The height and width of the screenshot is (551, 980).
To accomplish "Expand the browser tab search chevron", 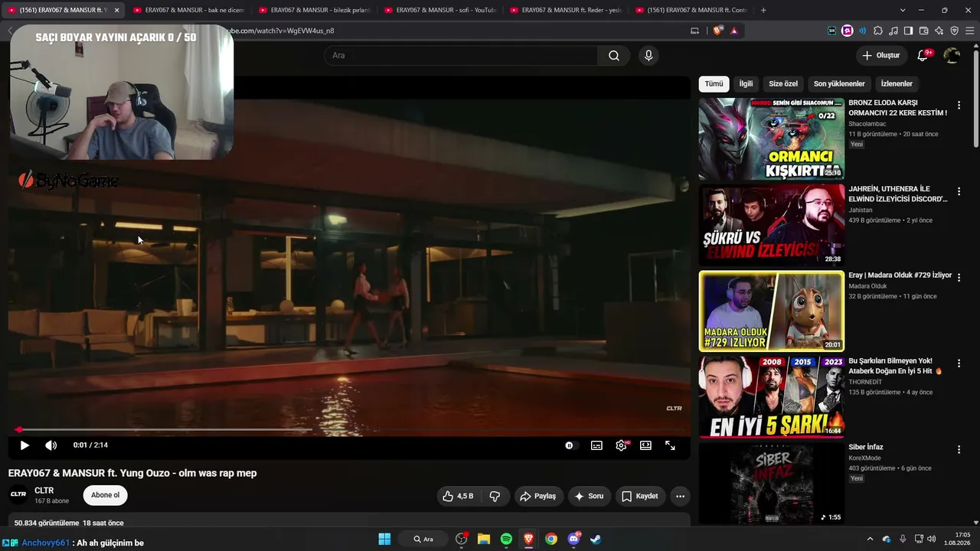I will pyautogui.click(x=903, y=10).
